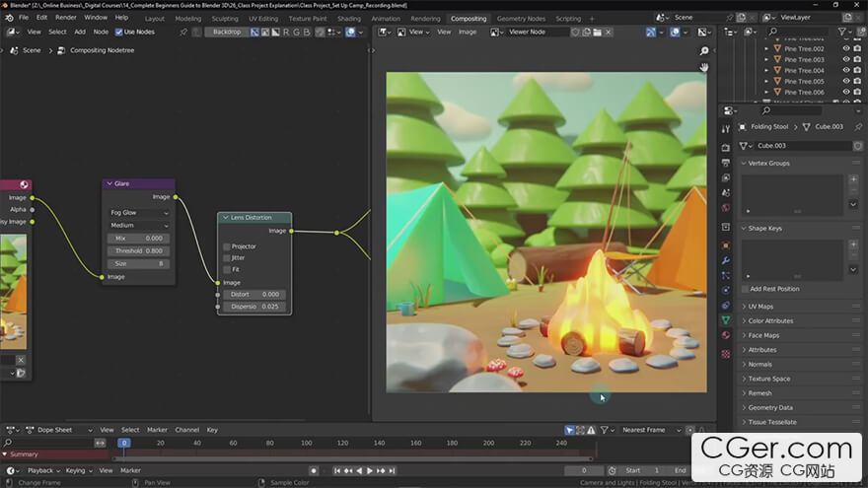Screen dimensions: 868x488
Task: Open the Fog Glow glare type dropdown
Action: click(x=139, y=213)
